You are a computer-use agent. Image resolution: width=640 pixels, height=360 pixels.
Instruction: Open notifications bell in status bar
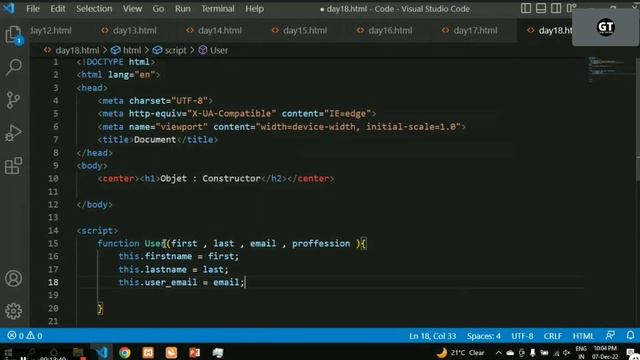coord(630,335)
